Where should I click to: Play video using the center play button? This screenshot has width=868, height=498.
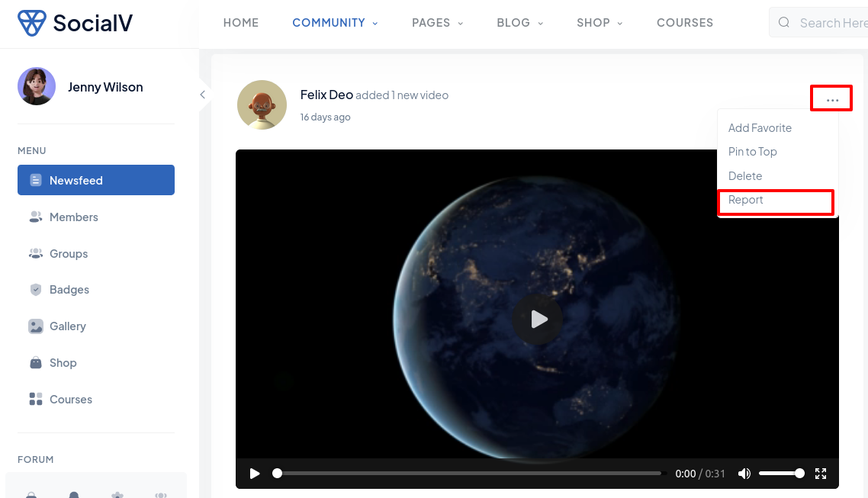tap(538, 320)
